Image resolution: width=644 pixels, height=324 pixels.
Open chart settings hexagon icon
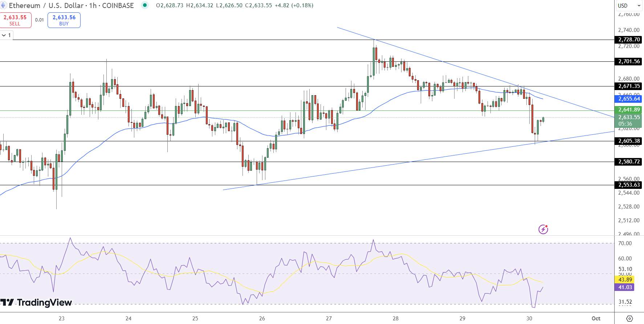[x=630, y=319]
